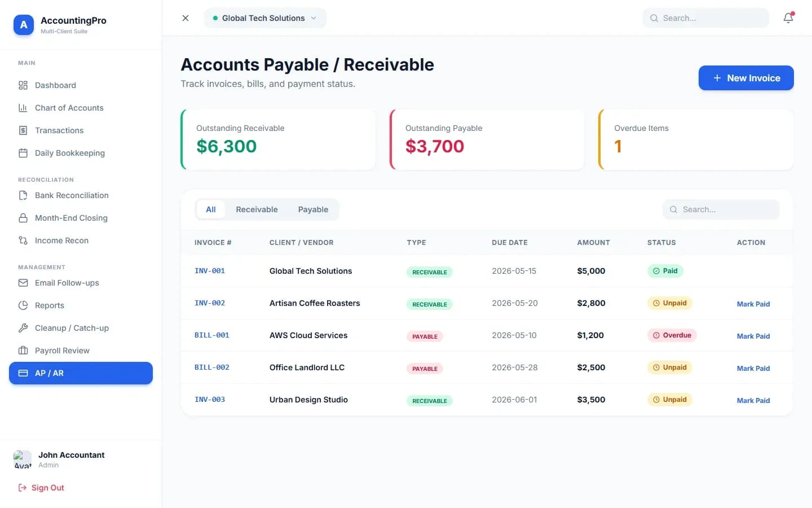Click the Bank Reconciliation document icon
Screen dimensions: 812x508
(23, 195)
